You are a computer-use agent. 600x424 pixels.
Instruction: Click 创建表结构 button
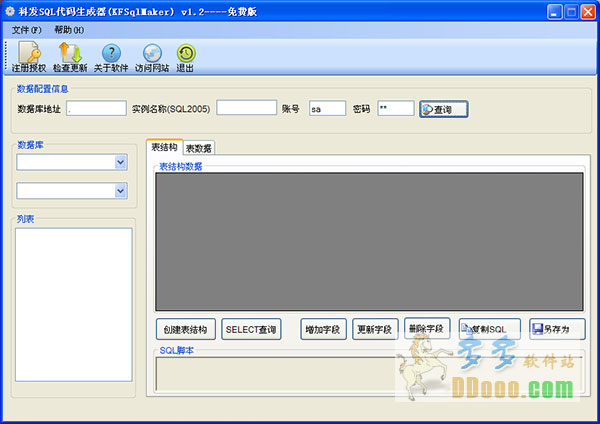click(x=186, y=329)
